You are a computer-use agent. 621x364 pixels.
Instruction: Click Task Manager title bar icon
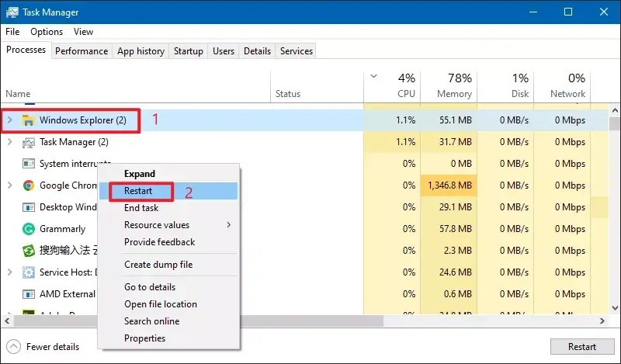pos(12,12)
